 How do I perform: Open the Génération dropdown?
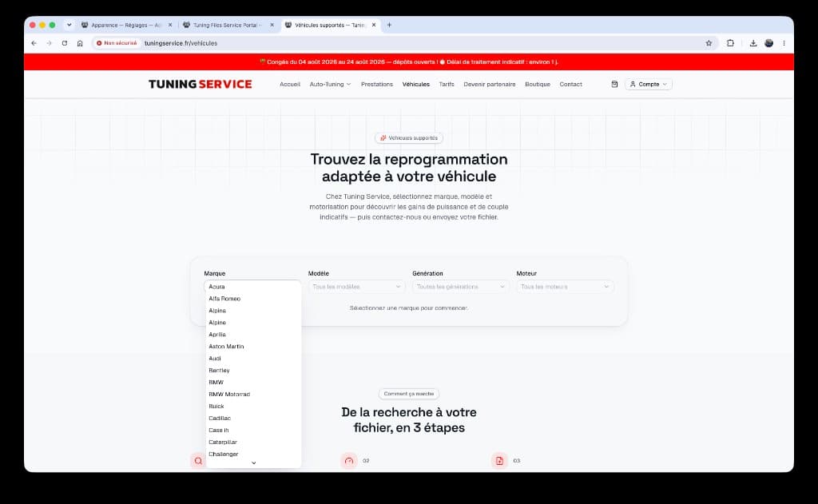461,287
